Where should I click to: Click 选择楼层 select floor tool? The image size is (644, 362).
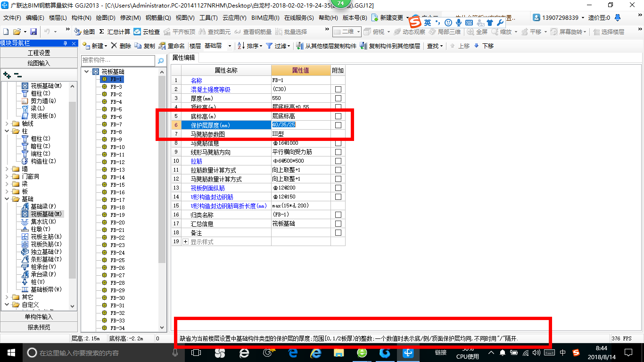(609, 32)
